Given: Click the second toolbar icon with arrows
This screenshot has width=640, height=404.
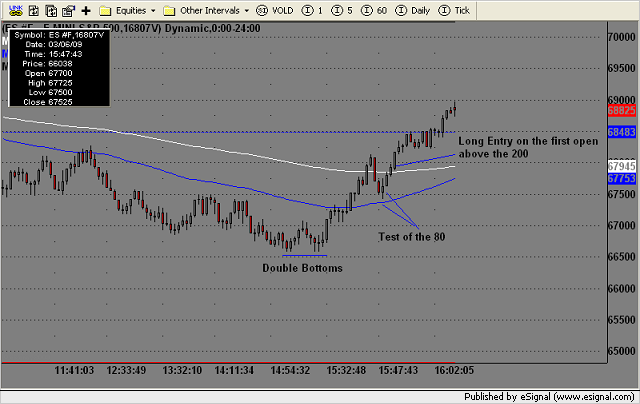Looking at the screenshot, I should pos(34,11).
